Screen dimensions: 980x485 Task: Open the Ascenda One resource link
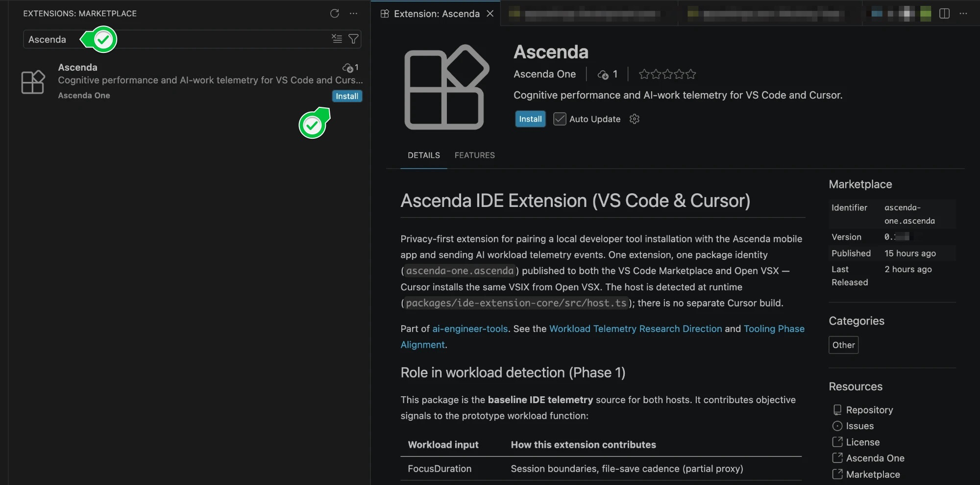tap(875, 458)
